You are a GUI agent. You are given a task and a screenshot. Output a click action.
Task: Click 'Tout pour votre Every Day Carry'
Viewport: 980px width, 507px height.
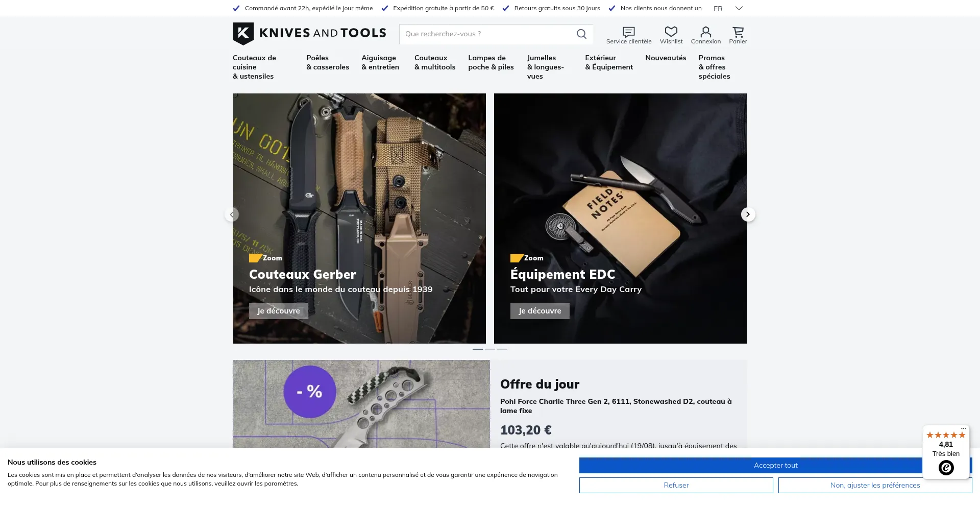(x=576, y=289)
